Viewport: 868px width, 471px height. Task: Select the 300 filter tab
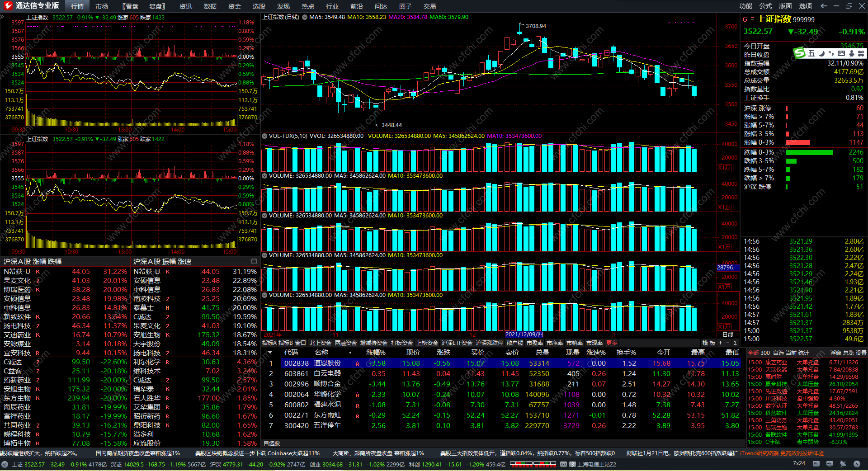765,353
